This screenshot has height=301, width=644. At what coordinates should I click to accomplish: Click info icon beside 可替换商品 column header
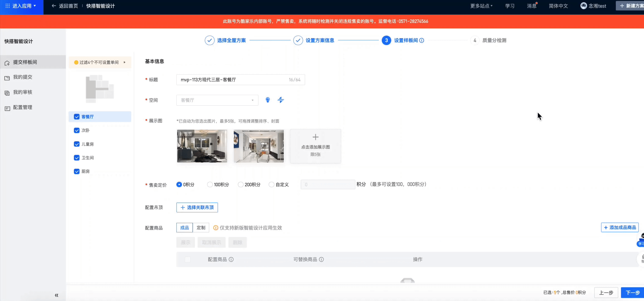click(x=321, y=259)
